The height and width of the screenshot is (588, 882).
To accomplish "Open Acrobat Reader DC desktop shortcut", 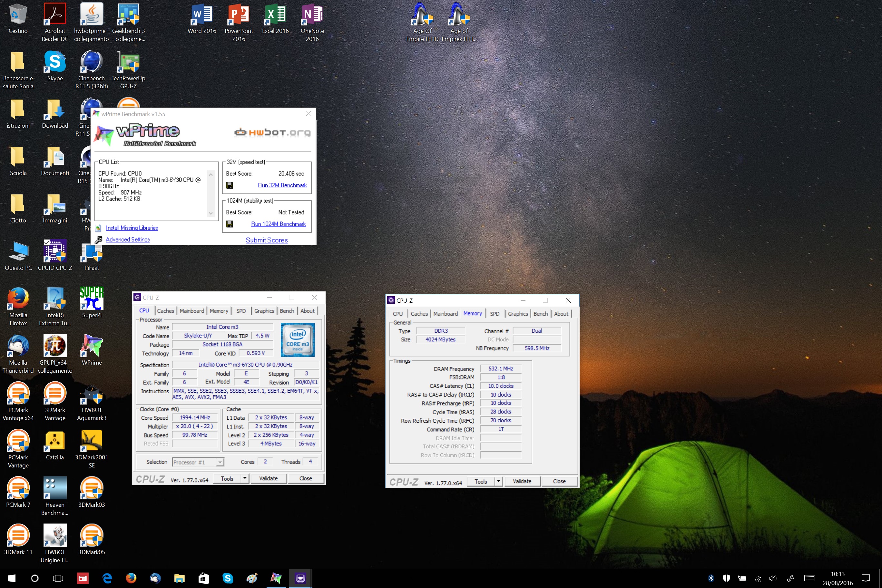I will 55,22.
